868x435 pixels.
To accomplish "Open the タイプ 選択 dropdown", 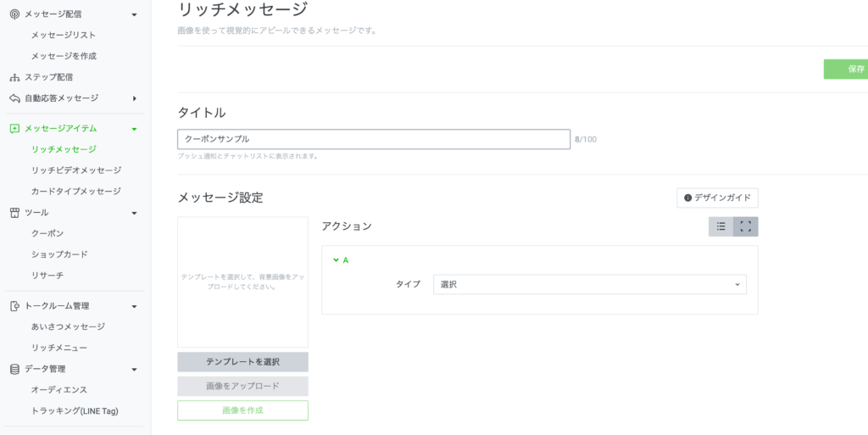I will point(589,284).
